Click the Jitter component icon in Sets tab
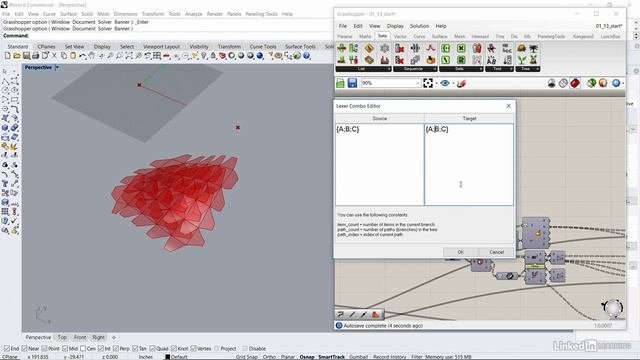The width and height of the screenshot is (640, 360). [431, 48]
